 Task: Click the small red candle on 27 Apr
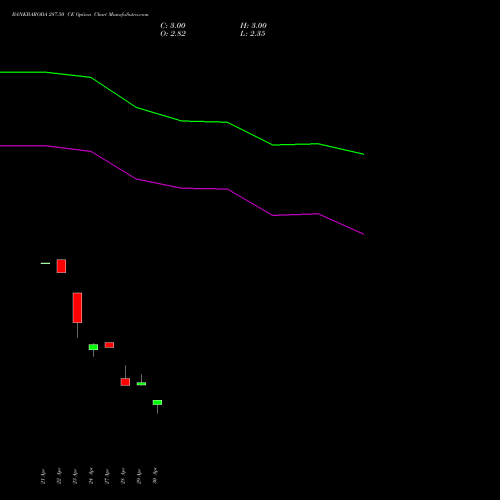pyautogui.click(x=109, y=345)
